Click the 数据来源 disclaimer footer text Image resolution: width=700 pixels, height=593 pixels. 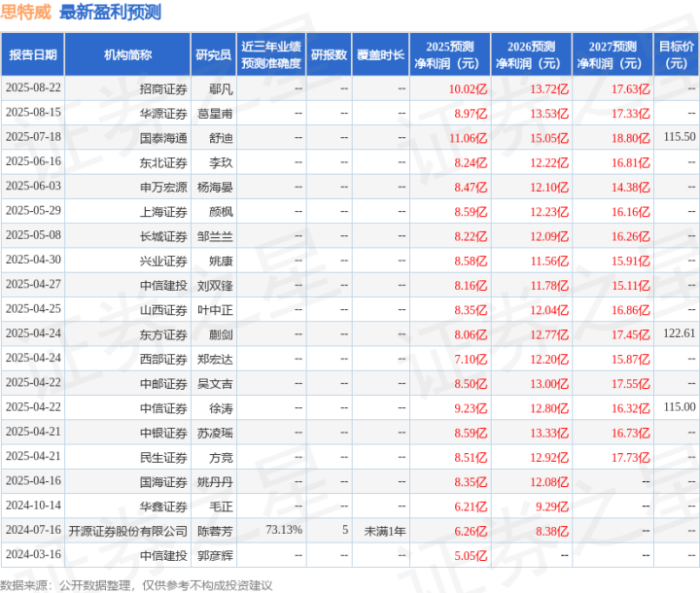coord(136,585)
